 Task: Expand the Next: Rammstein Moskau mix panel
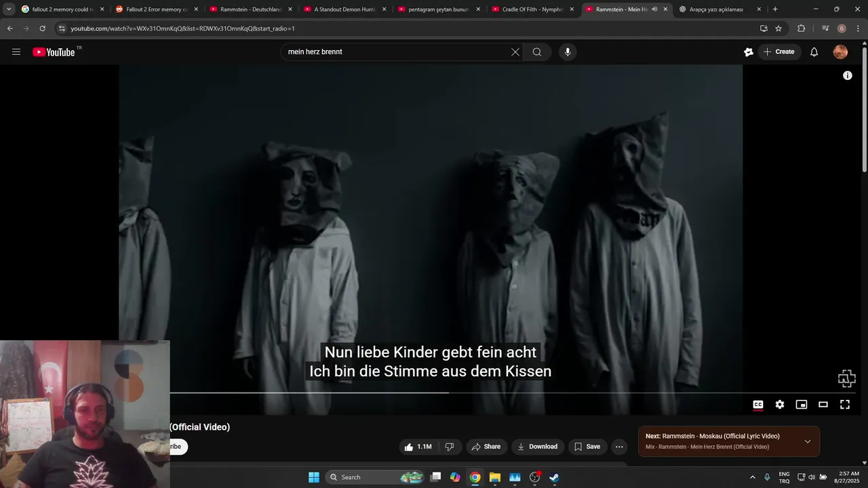(x=808, y=441)
